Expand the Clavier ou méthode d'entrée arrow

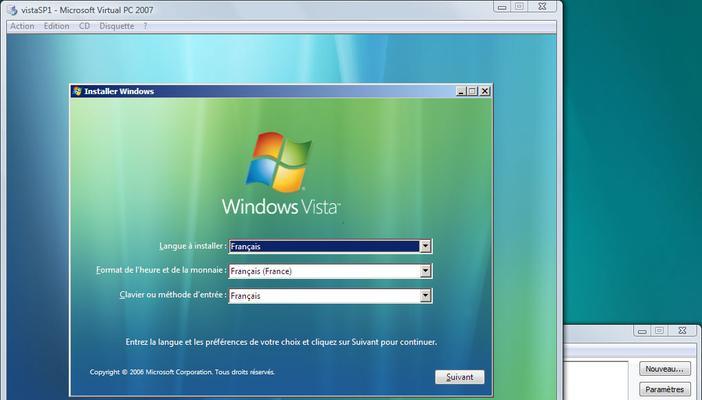coord(425,295)
